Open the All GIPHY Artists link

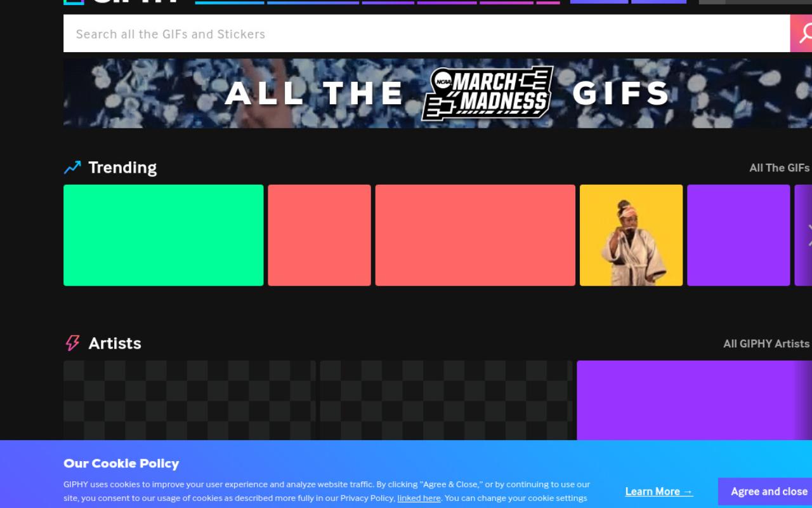[x=766, y=344]
